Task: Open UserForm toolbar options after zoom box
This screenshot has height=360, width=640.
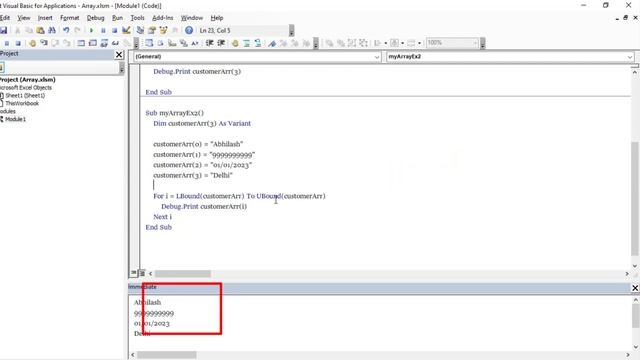Action: tap(482, 43)
